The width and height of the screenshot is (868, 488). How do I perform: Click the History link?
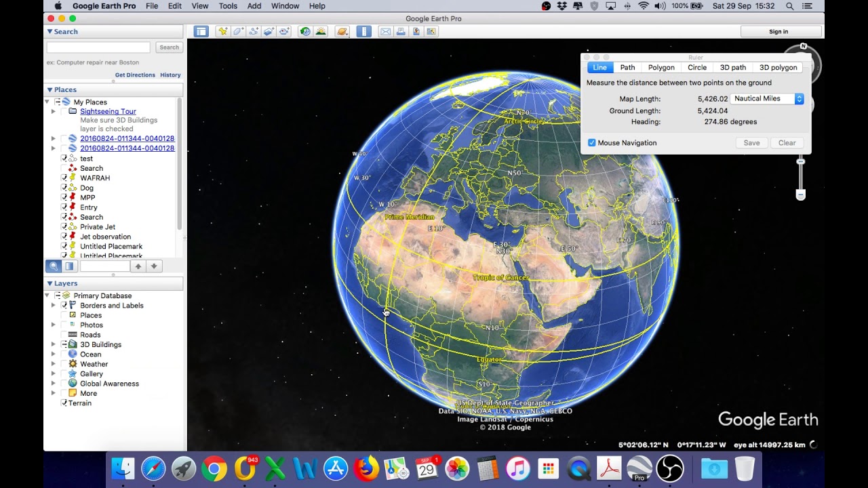[170, 75]
